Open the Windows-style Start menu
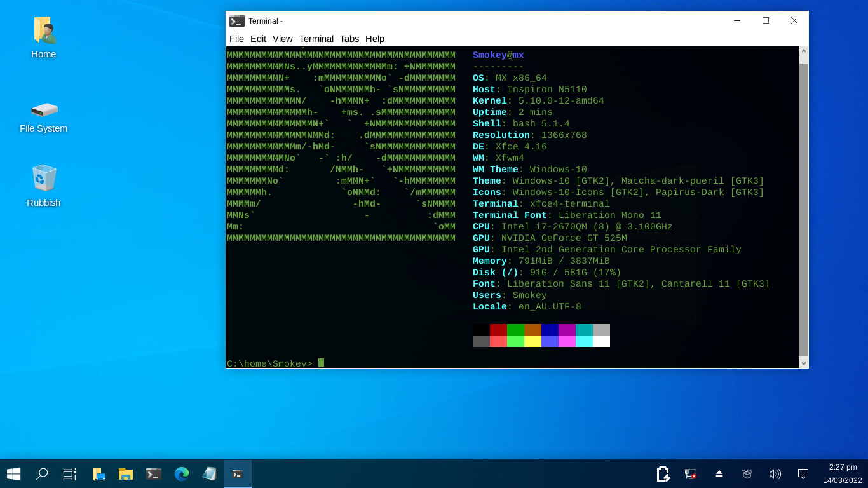 tap(13, 474)
